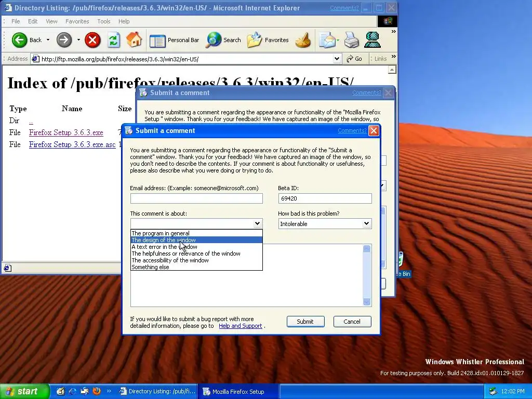This screenshot has height=399, width=532.
Task: Open the Back button history dropdown arrow
Action: pyautogui.click(x=48, y=40)
